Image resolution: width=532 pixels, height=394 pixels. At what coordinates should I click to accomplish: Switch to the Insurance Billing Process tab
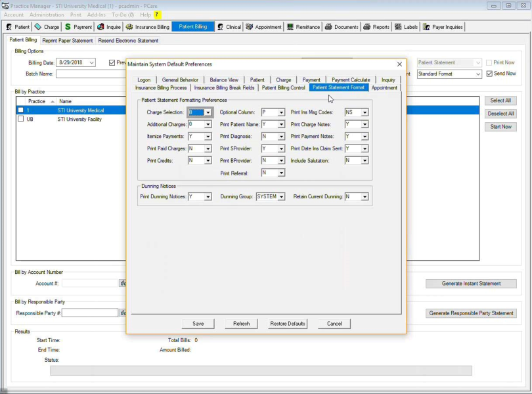point(161,88)
